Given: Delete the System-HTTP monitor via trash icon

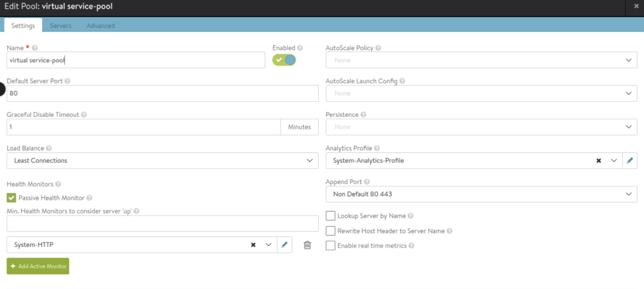Looking at the screenshot, I should (307, 245).
